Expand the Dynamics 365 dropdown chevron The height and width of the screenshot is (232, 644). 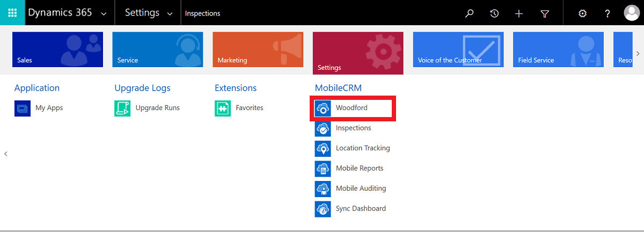[104, 13]
